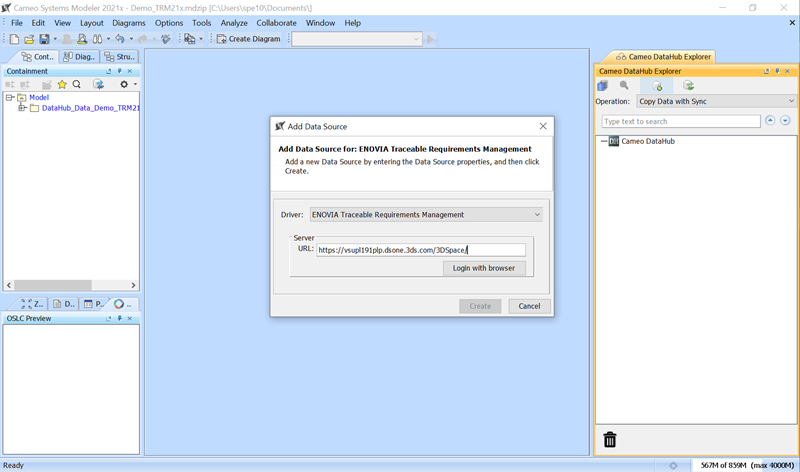Expand the DataHub_Data_Demo_TRM21 tree node
This screenshot has width=800, height=472.
(x=22, y=108)
